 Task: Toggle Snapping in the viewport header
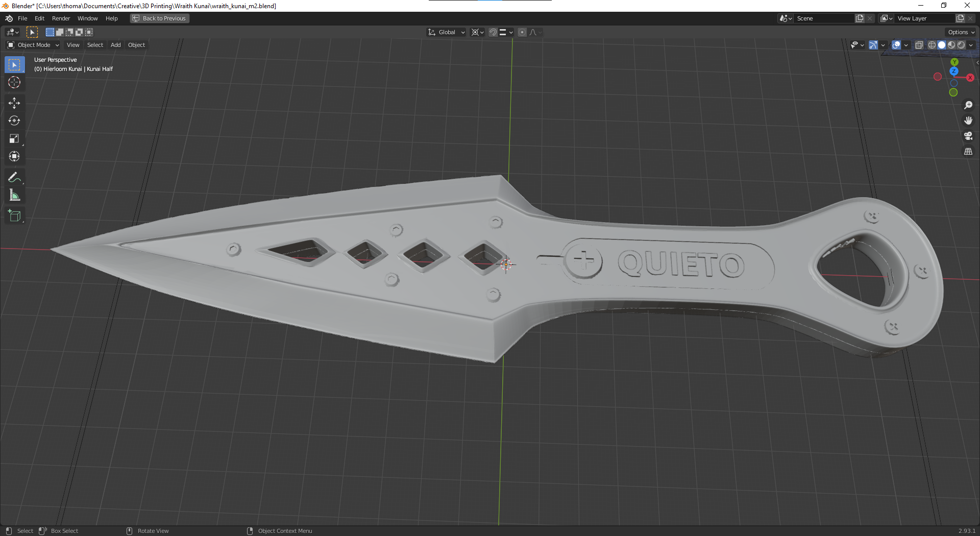(x=492, y=32)
